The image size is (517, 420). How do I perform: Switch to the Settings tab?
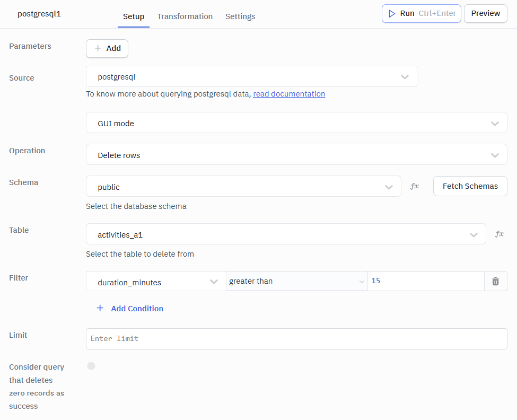(x=240, y=16)
